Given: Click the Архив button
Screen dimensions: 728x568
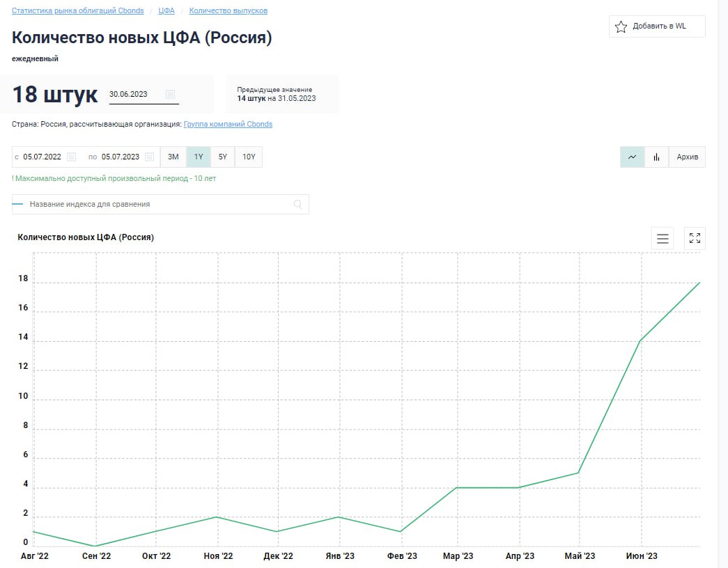Looking at the screenshot, I should tap(687, 157).
